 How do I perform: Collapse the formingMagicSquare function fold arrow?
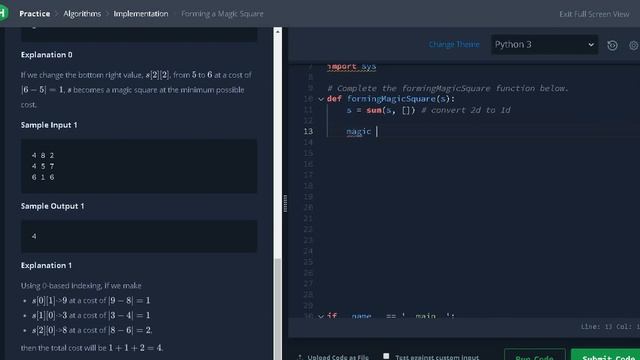click(x=321, y=99)
